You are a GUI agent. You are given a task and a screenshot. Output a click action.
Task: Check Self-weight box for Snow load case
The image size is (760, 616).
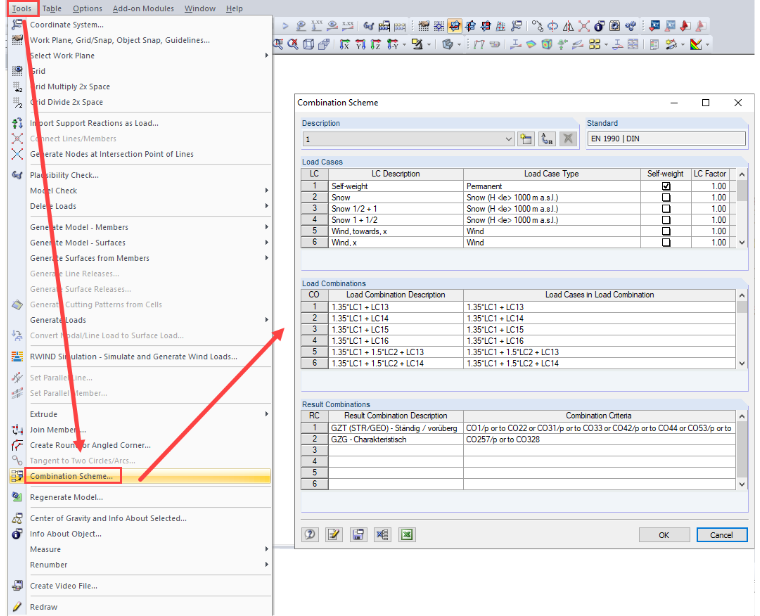666,197
